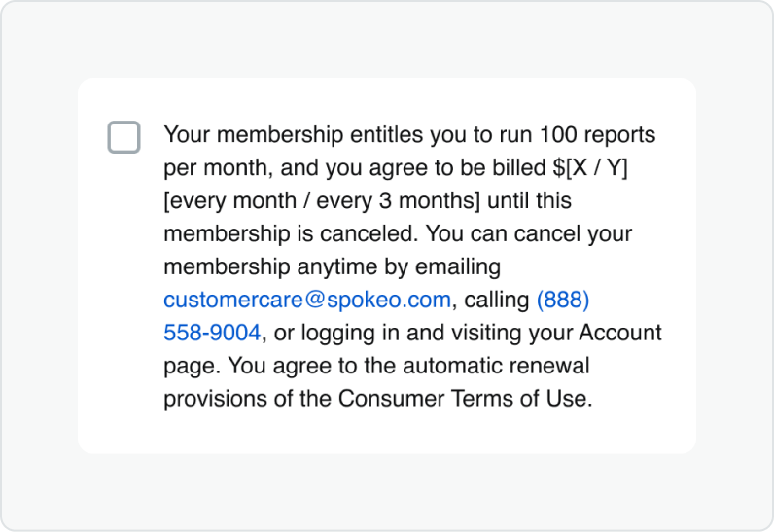Click the word 'page.' after Account
This screenshot has width=774, height=532.
pos(187,366)
